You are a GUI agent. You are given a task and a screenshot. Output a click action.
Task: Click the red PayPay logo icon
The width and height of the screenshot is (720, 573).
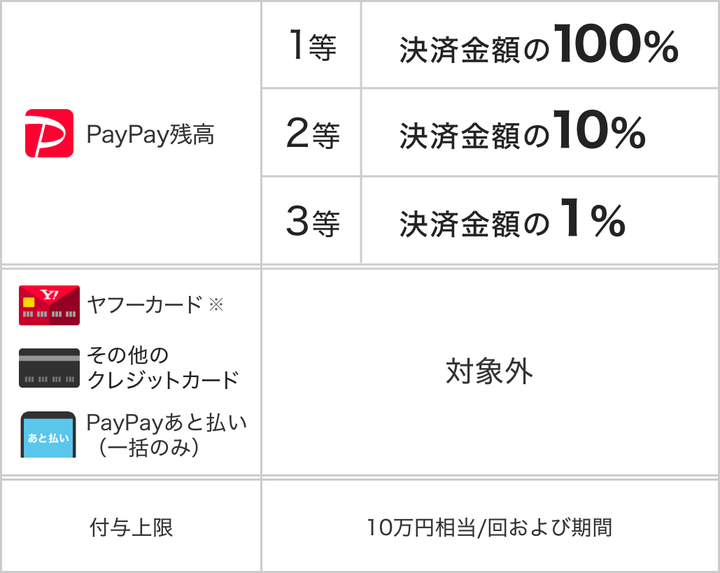49,133
